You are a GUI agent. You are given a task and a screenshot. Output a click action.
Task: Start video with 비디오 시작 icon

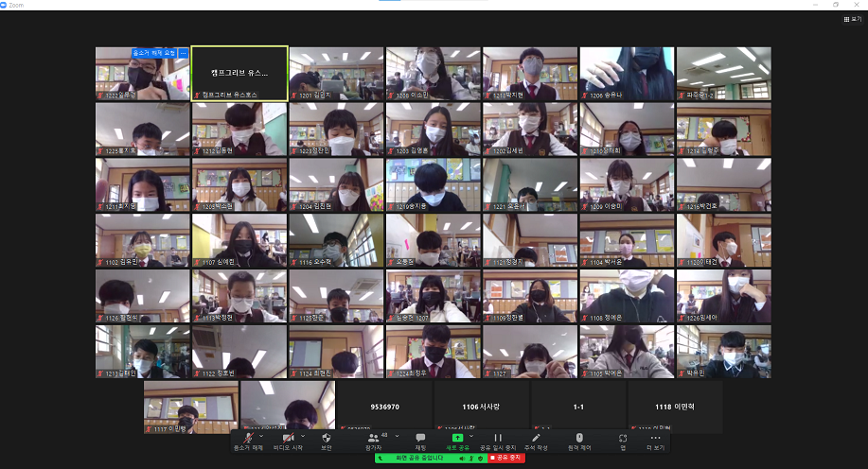[x=288, y=438]
